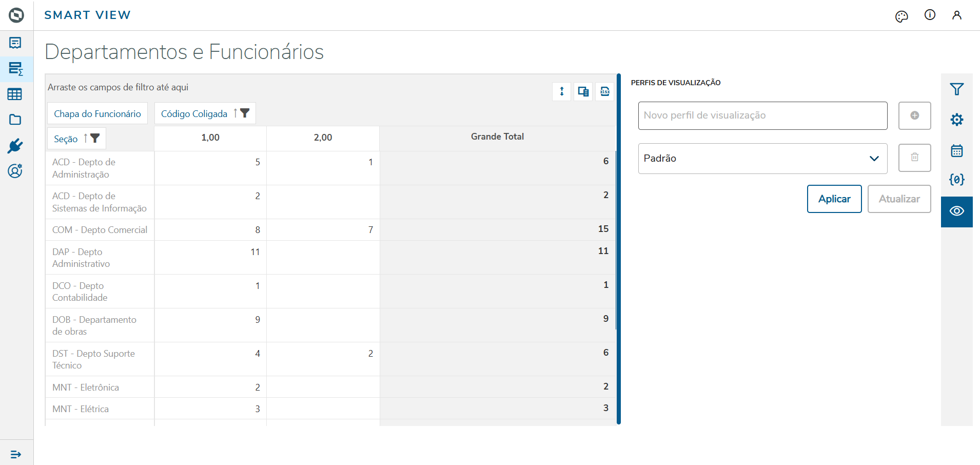
Task: Open the Seção filter funnel
Action: point(95,139)
